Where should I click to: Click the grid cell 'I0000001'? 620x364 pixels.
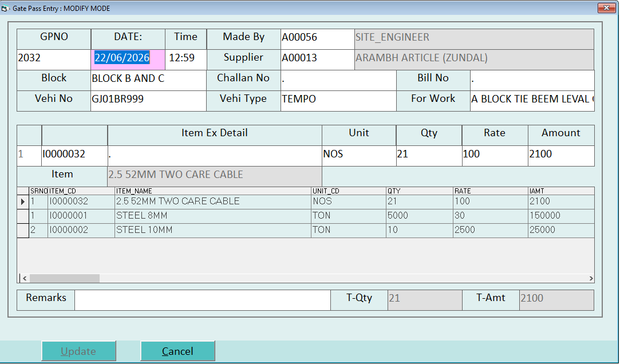[81, 216]
